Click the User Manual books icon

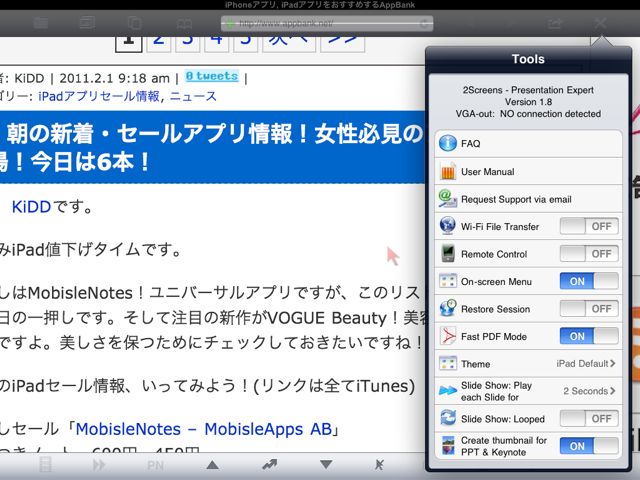pyautogui.click(x=448, y=171)
